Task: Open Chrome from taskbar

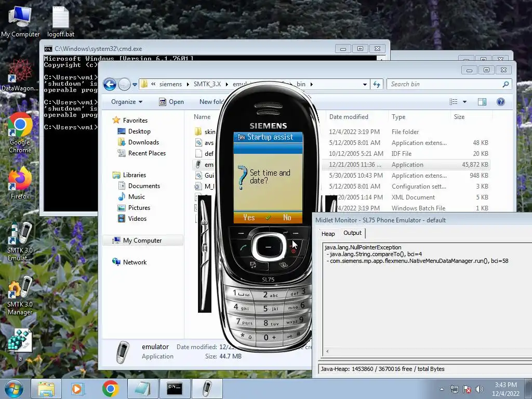Action: pos(110,389)
